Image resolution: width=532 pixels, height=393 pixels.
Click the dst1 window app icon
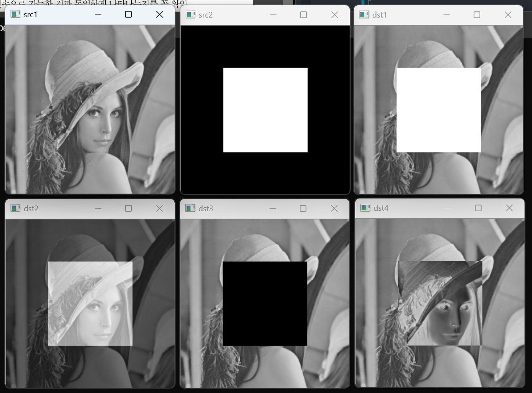[x=364, y=15]
